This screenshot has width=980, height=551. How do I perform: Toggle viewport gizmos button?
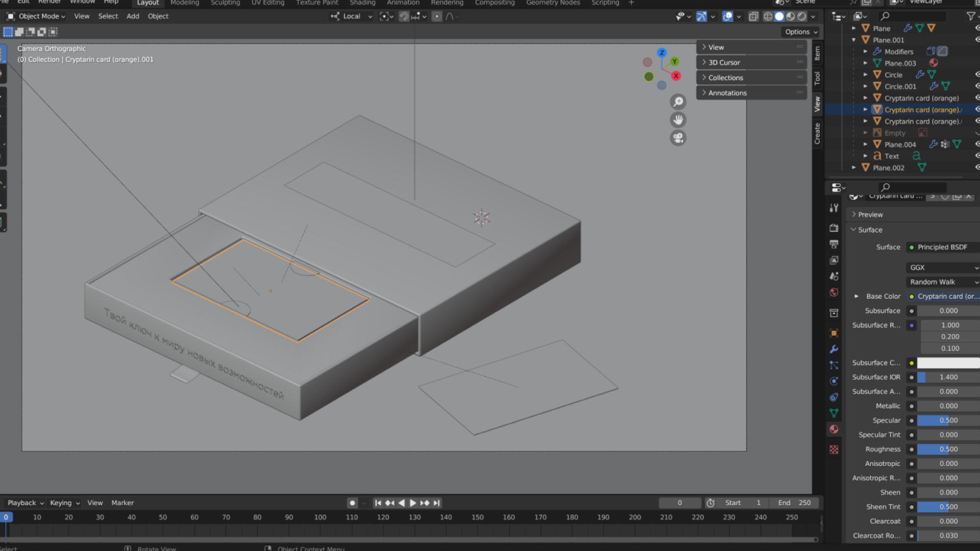[702, 16]
